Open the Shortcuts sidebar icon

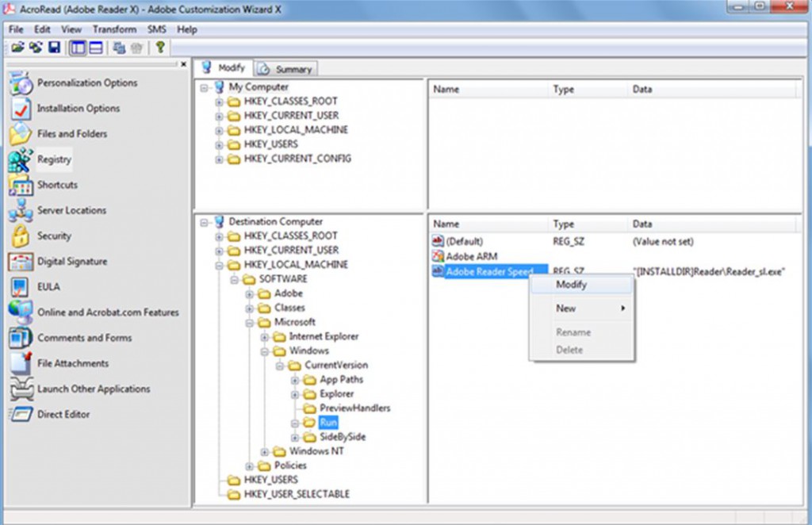pos(21,185)
